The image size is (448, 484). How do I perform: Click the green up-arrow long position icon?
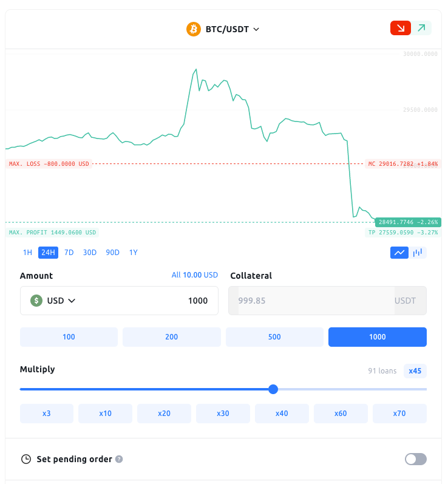pyautogui.click(x=421, y=28)
